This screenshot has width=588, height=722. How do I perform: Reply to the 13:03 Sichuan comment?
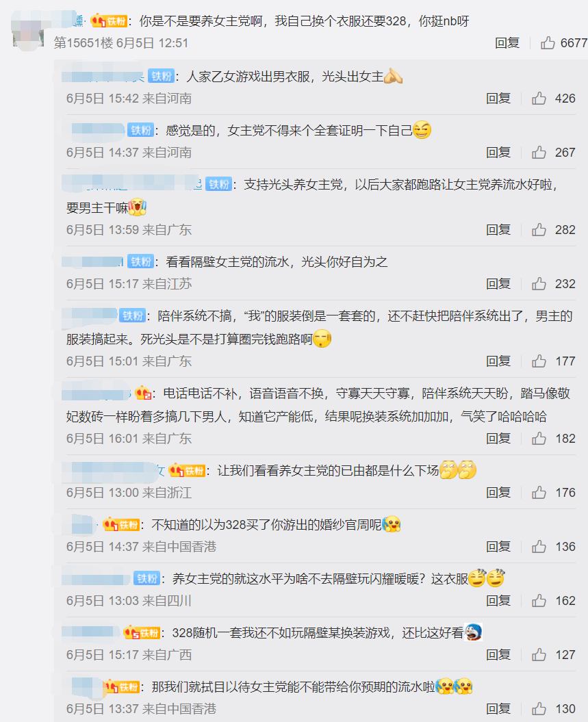[498, 600]
